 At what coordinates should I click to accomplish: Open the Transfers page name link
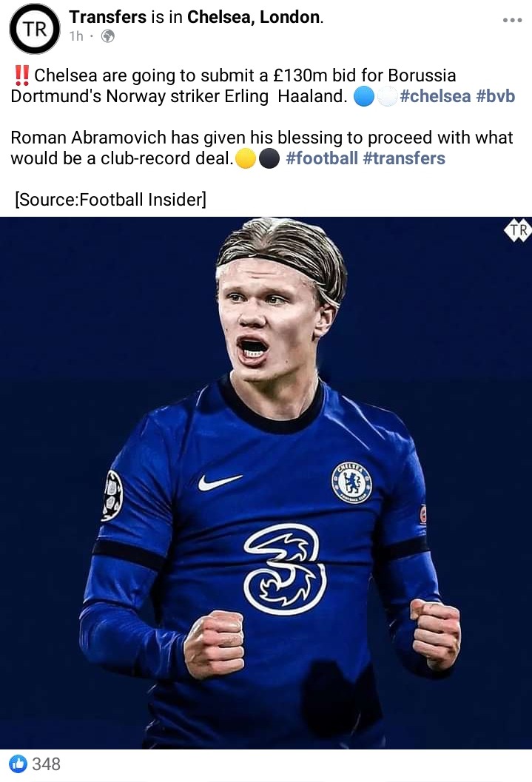[108, 17]
